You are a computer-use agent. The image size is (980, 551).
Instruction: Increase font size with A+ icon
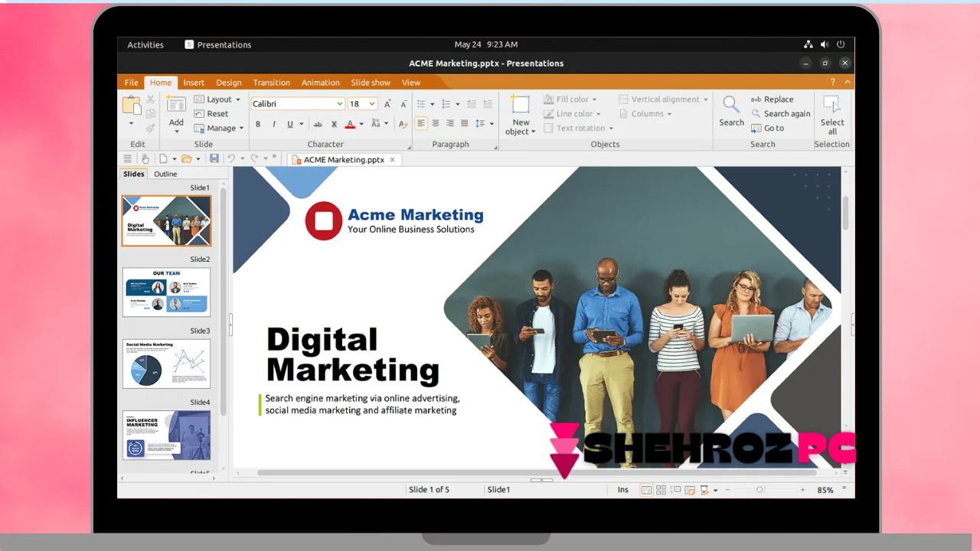coord(387,104)
